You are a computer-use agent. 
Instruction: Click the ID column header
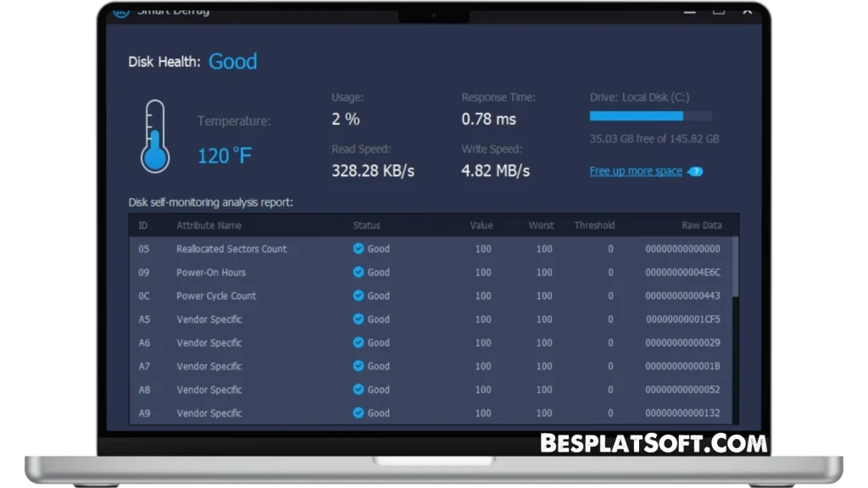[142, 225]
